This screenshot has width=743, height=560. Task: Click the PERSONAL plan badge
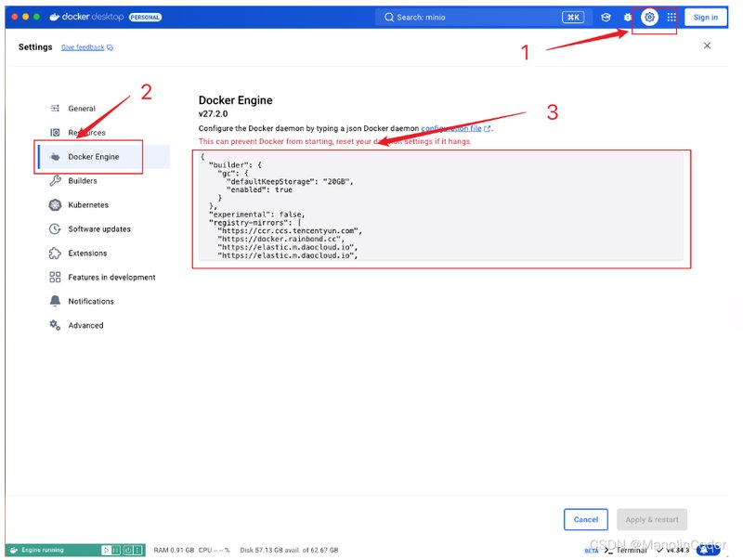click(x=146, y=17)
